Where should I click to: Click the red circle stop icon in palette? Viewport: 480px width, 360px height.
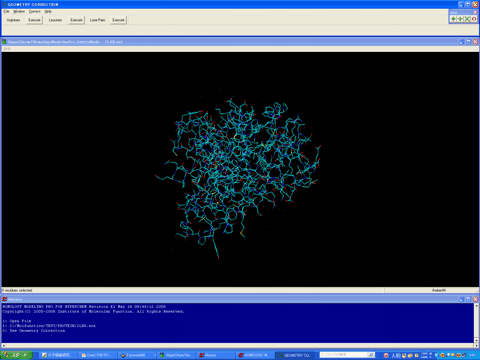click(474, 19)
